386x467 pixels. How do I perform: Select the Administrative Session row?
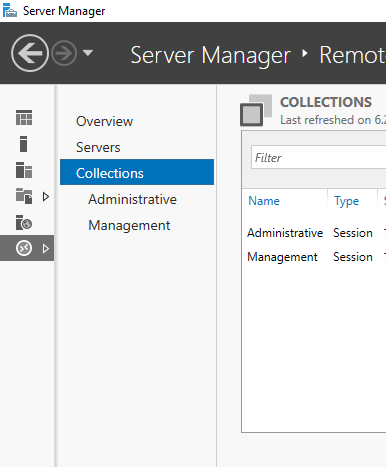[314, 233]
